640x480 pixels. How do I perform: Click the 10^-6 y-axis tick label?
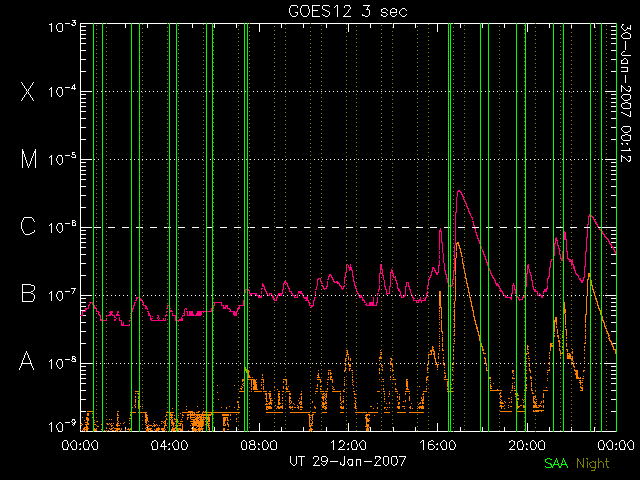62,227
